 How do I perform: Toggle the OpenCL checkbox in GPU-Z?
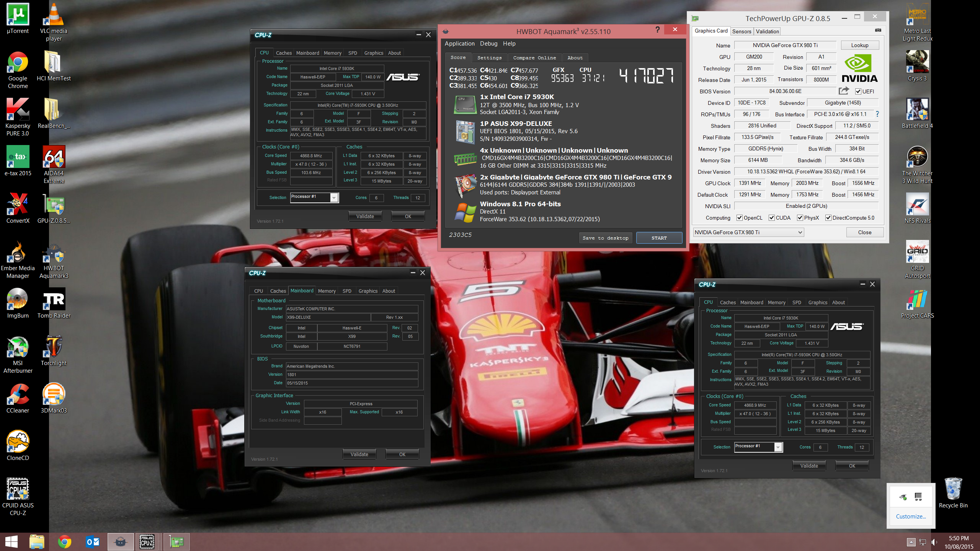[740, 218]
